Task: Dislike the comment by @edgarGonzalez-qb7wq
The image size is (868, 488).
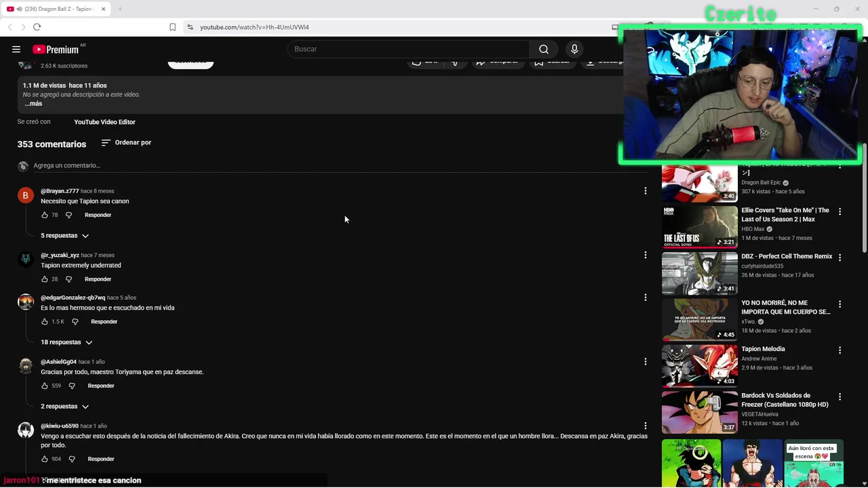Action: click(x=75, y=321)
